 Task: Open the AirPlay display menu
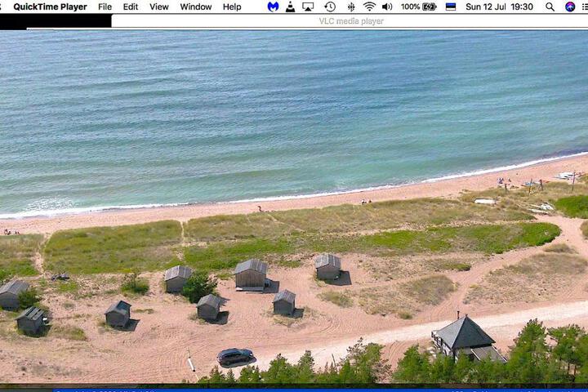tap(308, 7)
